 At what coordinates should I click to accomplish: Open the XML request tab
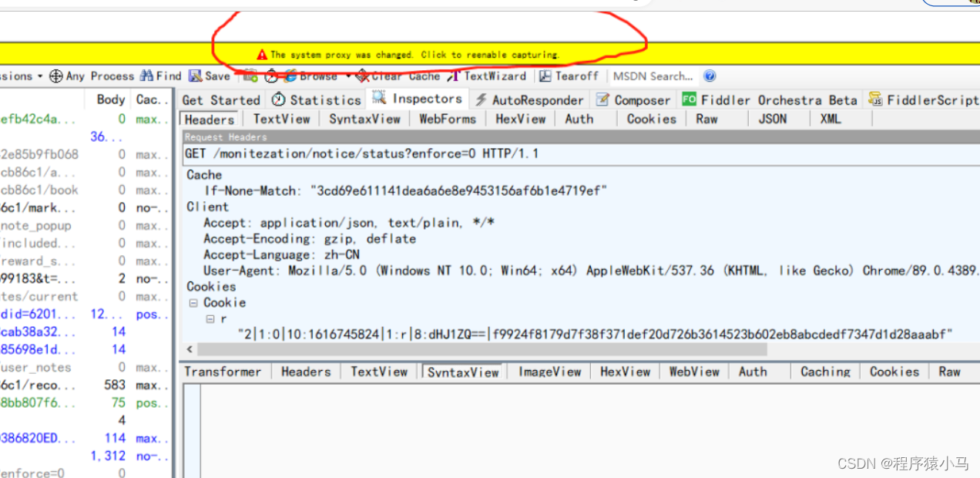click(x=831, y=119)
